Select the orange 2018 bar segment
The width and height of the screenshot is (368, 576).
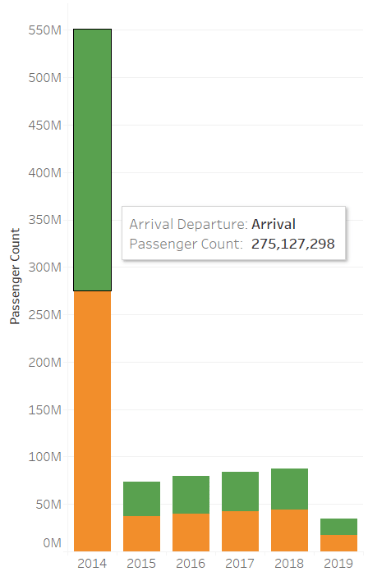point(289,530)
